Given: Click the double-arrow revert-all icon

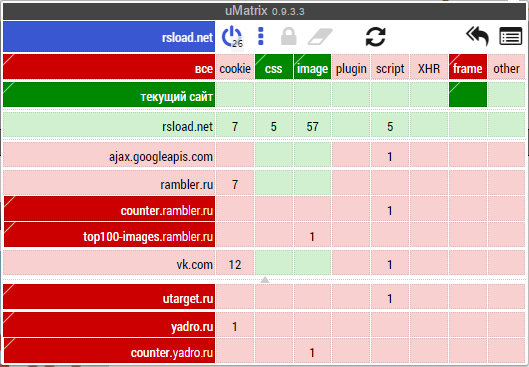Looking at the screenshot, I should tap(477, 36).
